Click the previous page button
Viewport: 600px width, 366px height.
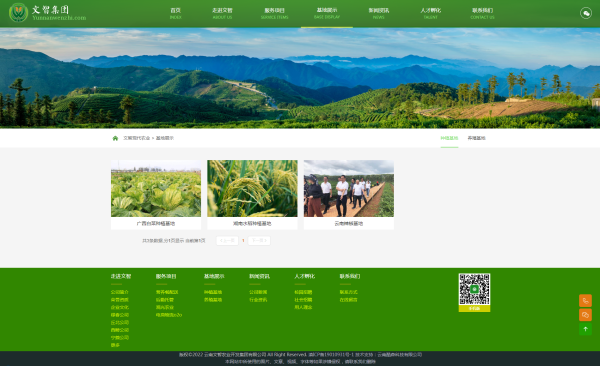pyautogui.click(x=227, y=240)
